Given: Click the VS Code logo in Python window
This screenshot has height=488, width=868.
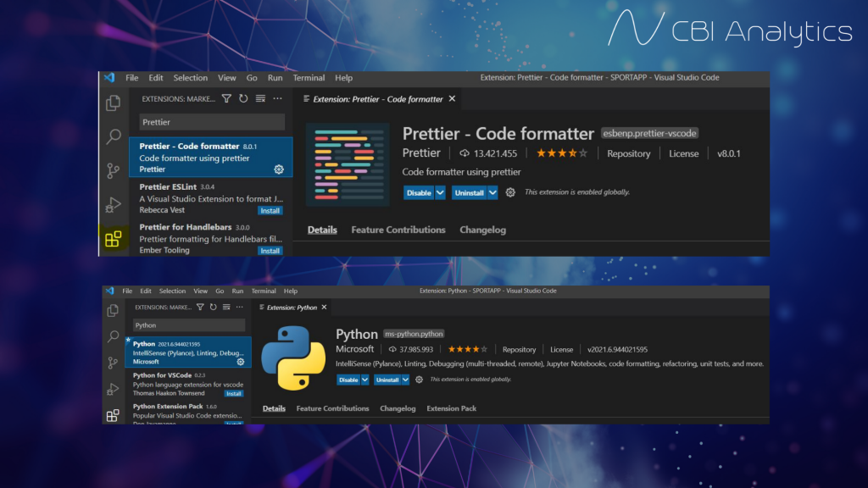Looking at the screenshot, I should click(109, 291).
